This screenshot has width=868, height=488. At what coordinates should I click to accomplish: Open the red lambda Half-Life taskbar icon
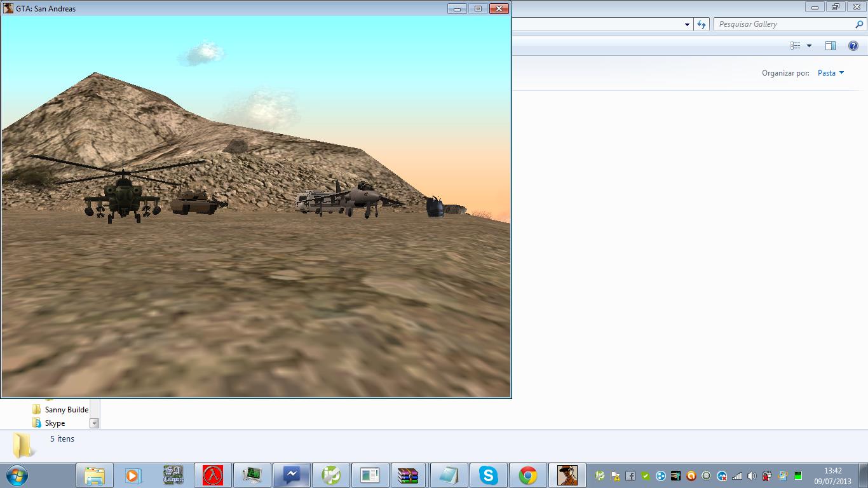pyautogui.click(x=212, y=475)
